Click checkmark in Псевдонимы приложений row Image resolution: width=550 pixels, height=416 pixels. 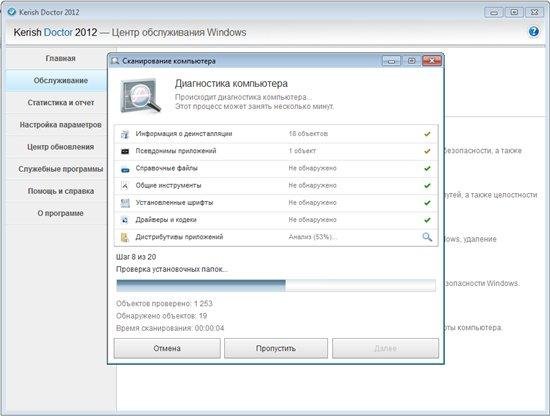pos(427,151)
